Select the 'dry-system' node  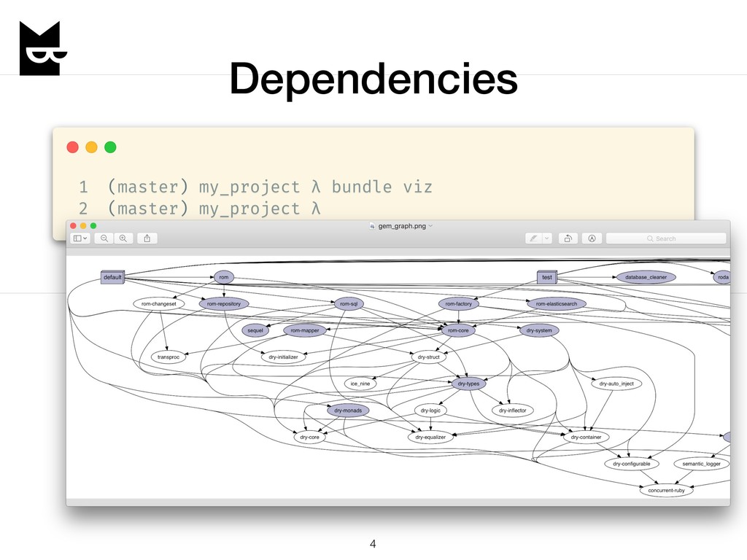point(539,330)
